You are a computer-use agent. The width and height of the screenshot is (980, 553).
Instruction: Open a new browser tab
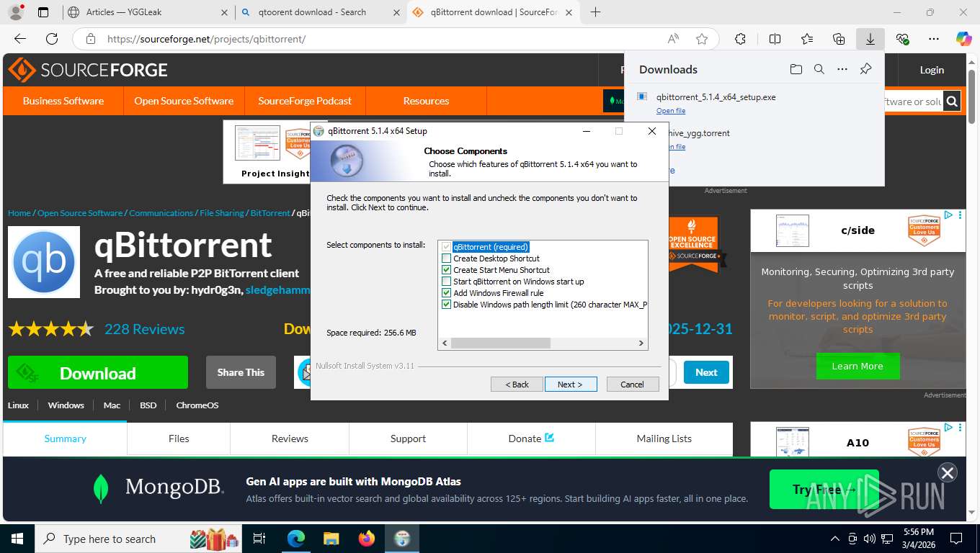coord(595,12)
